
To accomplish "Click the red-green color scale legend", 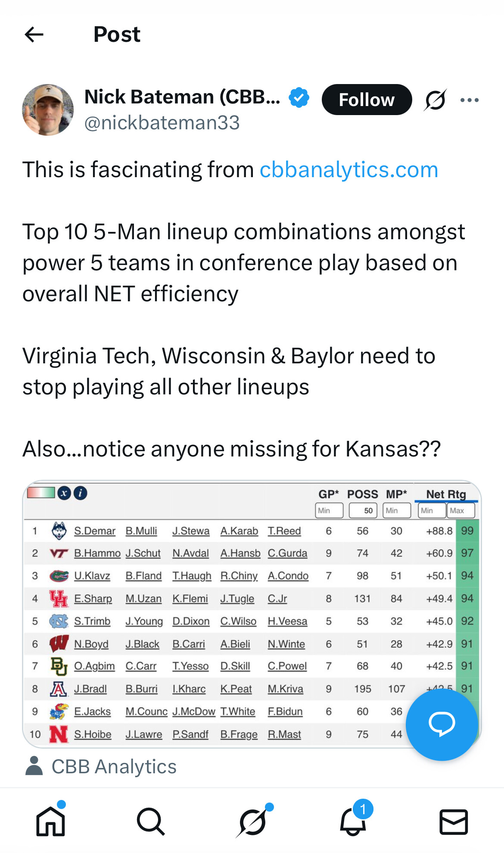I will coord(41,493).
